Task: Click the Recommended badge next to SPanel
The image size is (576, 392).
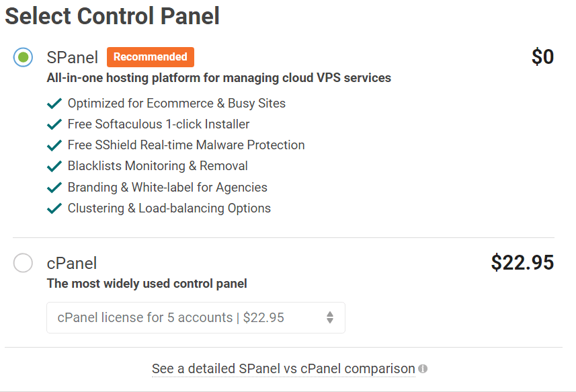Action: (x=150, y=57)
